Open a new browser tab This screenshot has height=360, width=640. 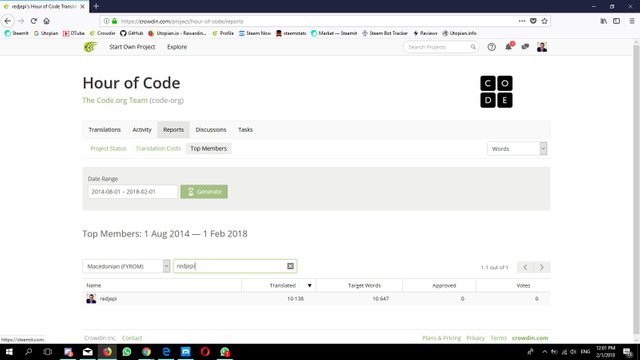pos(96,6)
